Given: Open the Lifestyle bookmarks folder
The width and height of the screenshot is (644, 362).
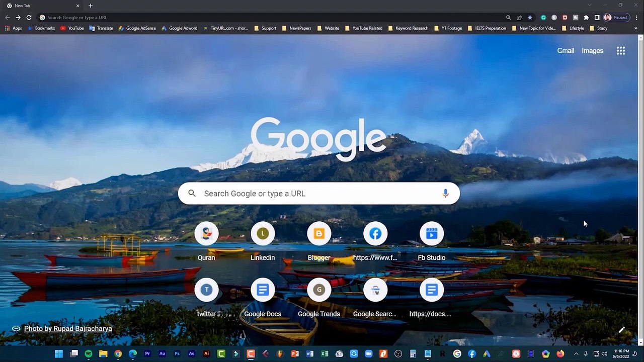Looking at the screenshot, I should [x=573, y=28].
